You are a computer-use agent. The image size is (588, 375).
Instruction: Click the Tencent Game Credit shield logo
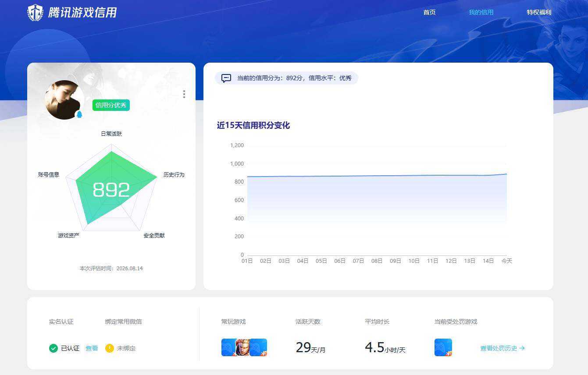(35, 12)
